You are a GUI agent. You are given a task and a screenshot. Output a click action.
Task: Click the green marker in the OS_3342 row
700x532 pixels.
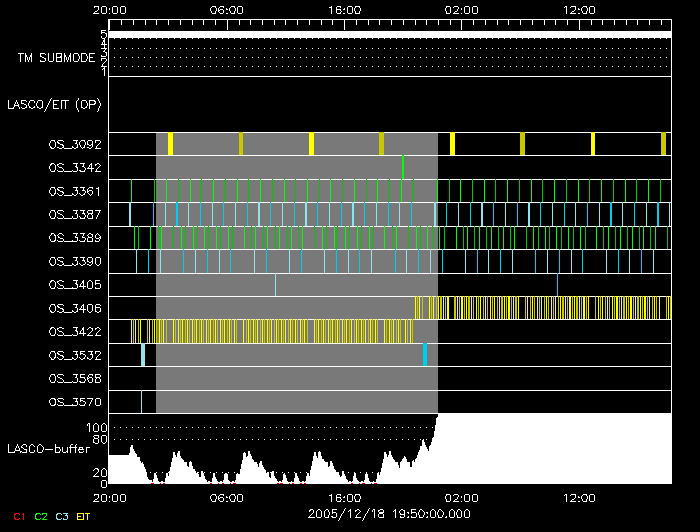tap(403, 167)
